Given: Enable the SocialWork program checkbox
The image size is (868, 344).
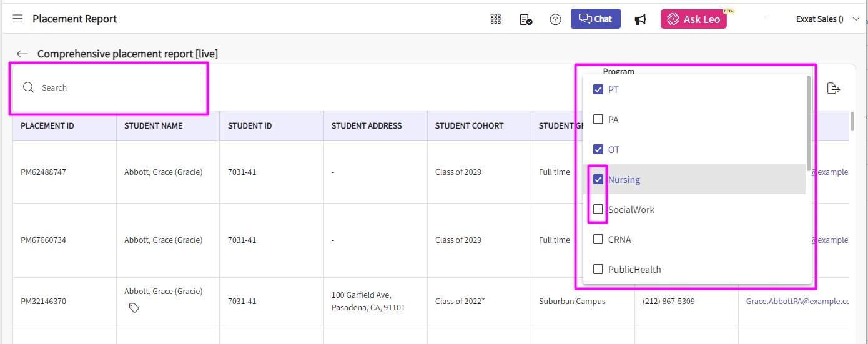Looking at the screenshot, I should (598, 210).
